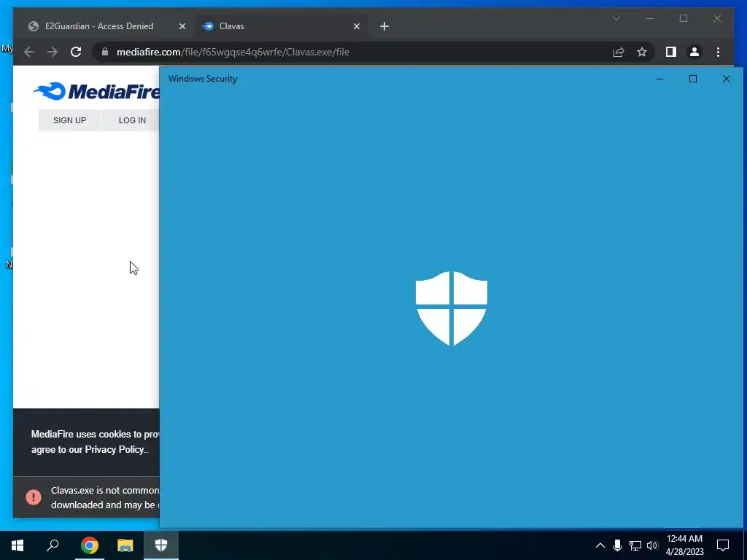Maximize the Windows Security window

pyautogui.click(x=693, y=79)
